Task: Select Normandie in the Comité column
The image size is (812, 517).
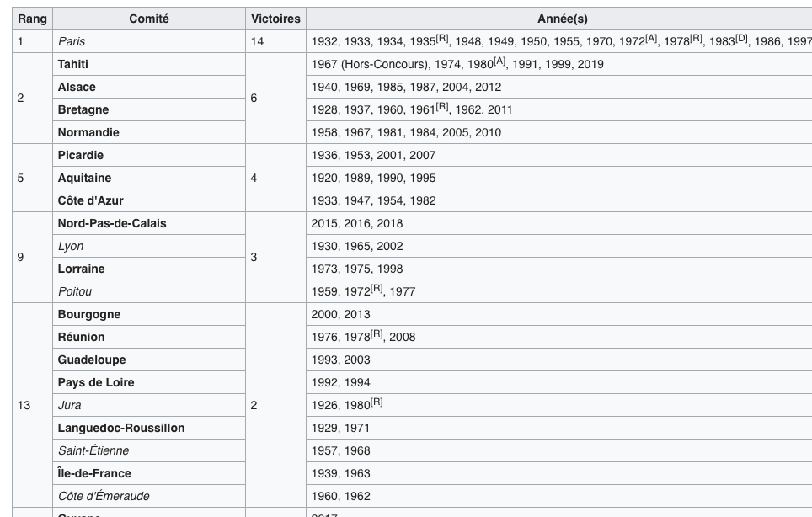Action: 88,132
